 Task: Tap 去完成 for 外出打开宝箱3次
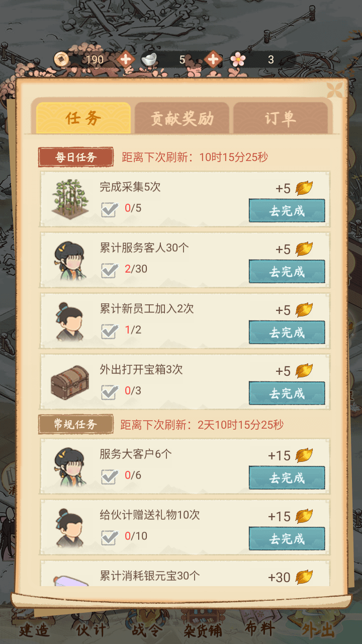tap(287, 393)
